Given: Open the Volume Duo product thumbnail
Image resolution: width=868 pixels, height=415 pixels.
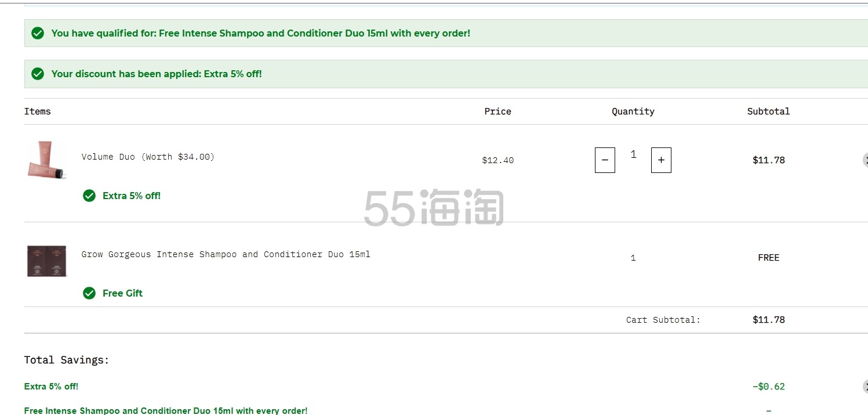Looking at the screenshot, I should (48, 160).
